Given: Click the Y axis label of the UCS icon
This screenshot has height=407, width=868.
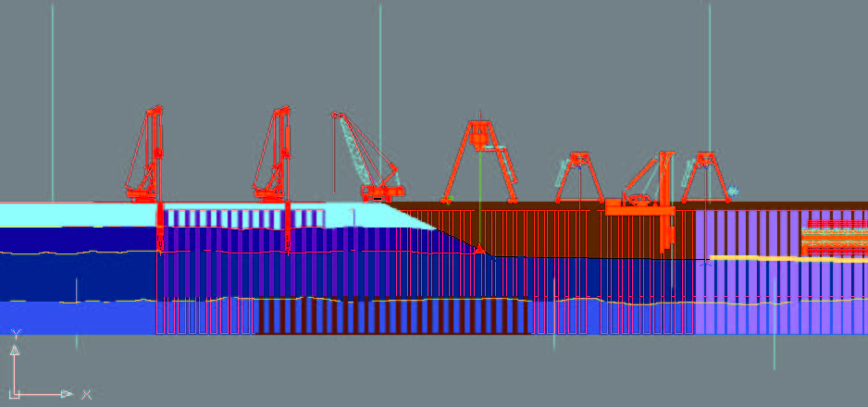Looking at the screenshot, I should coord(16,333).
